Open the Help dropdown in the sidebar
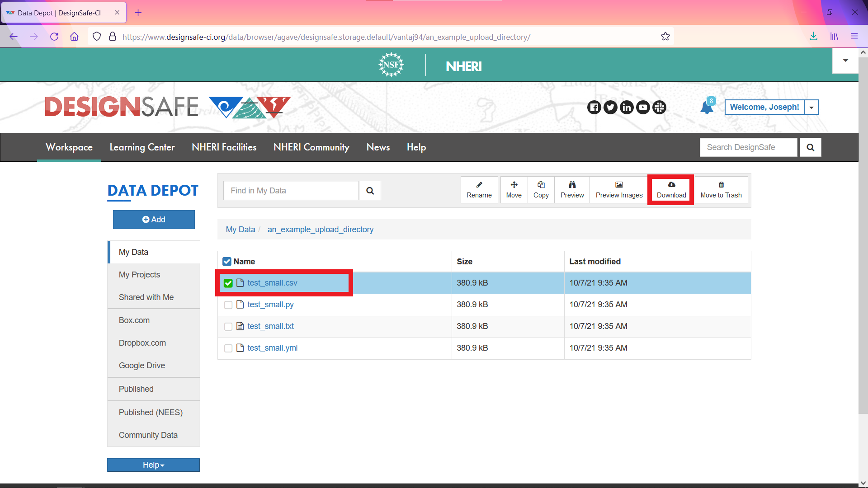Viewport: 868px width, 488px height. coord(153,465)
